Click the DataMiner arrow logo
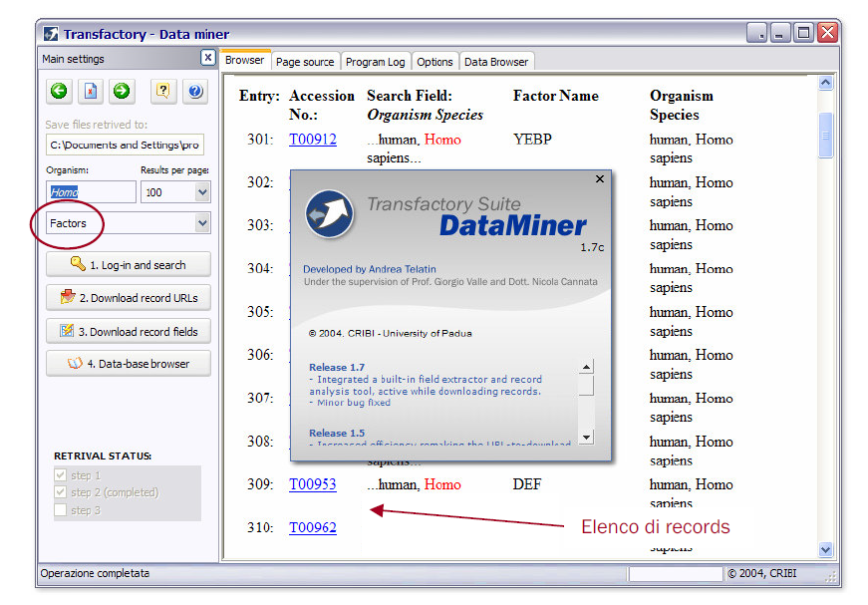The height and width of the screenshot is (605, 868). (330, 213)
